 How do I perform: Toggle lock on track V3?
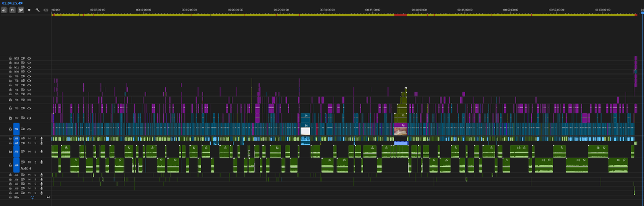[x=10, y=108]
